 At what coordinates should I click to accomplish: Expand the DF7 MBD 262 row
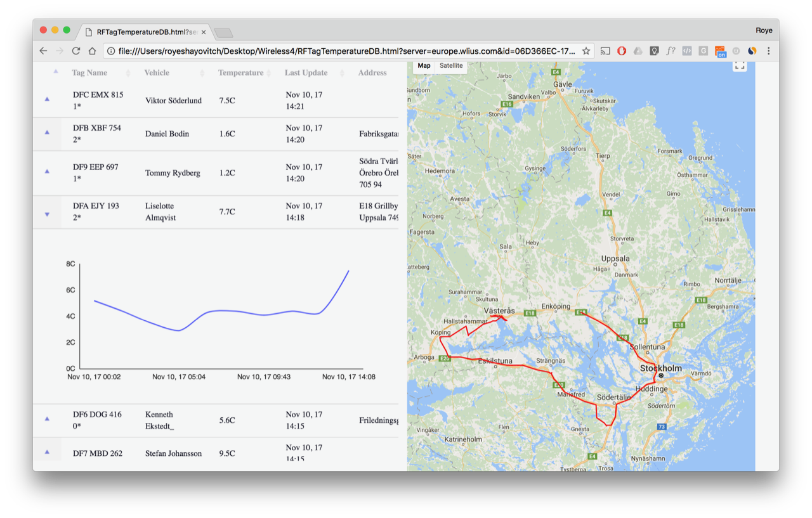47,452
